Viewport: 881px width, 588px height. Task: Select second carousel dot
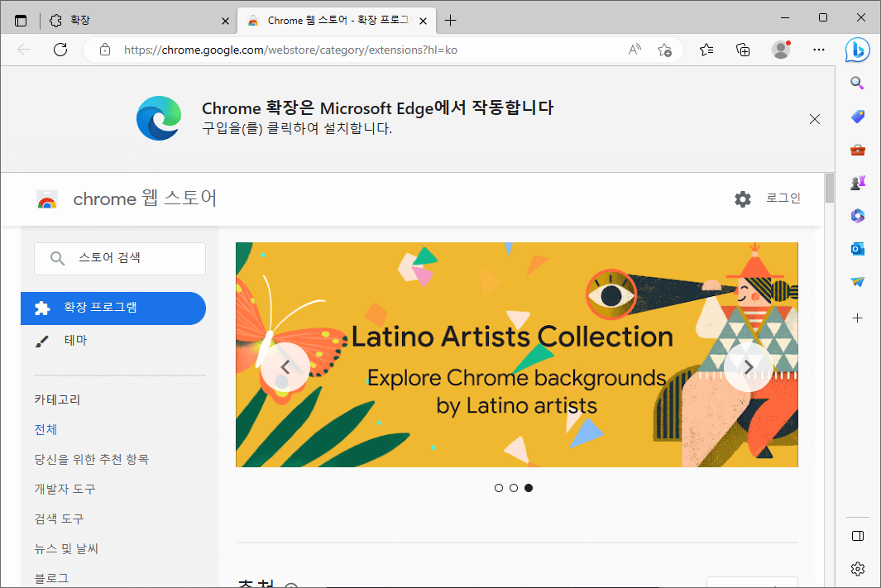[x=514, y=488]
